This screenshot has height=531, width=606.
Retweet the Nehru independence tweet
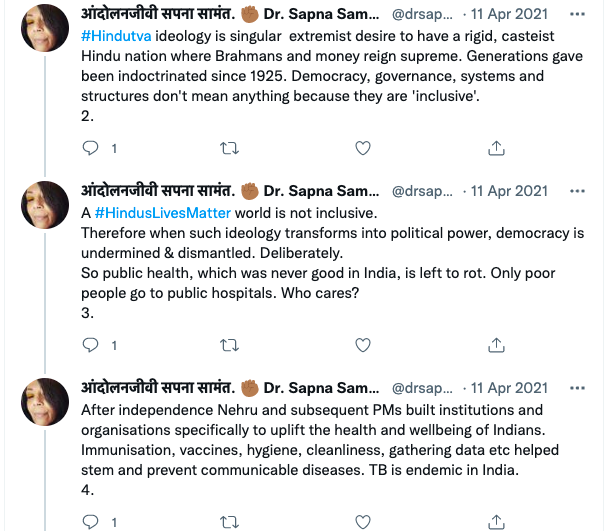(x=229, y=521)
